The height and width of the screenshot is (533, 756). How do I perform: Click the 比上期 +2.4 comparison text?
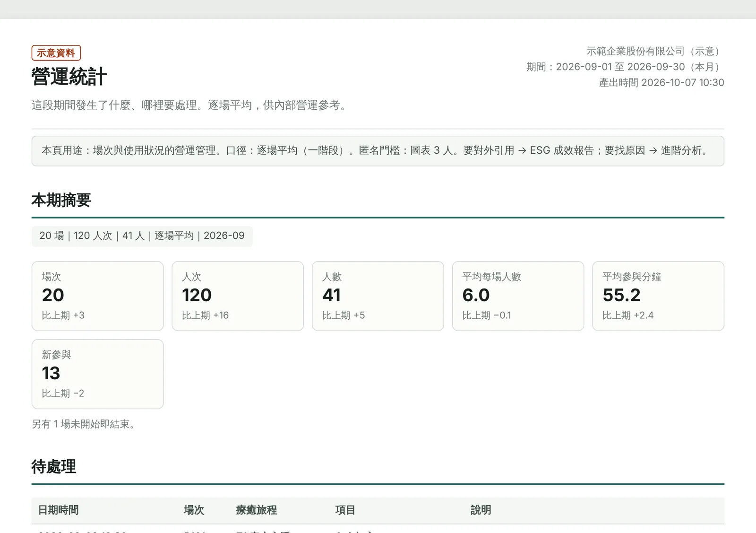[x=628, y=315]
